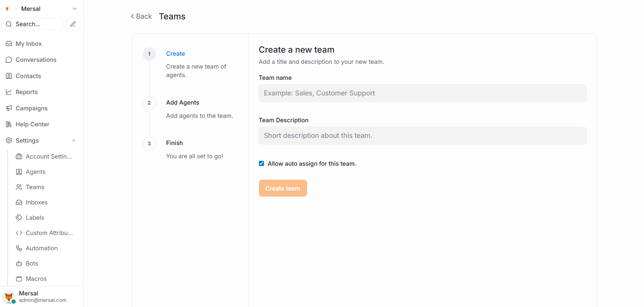The width and height of the screenshot is (644, 307).
Task: Open the Macros settings
Action: (x=36, y=278)
